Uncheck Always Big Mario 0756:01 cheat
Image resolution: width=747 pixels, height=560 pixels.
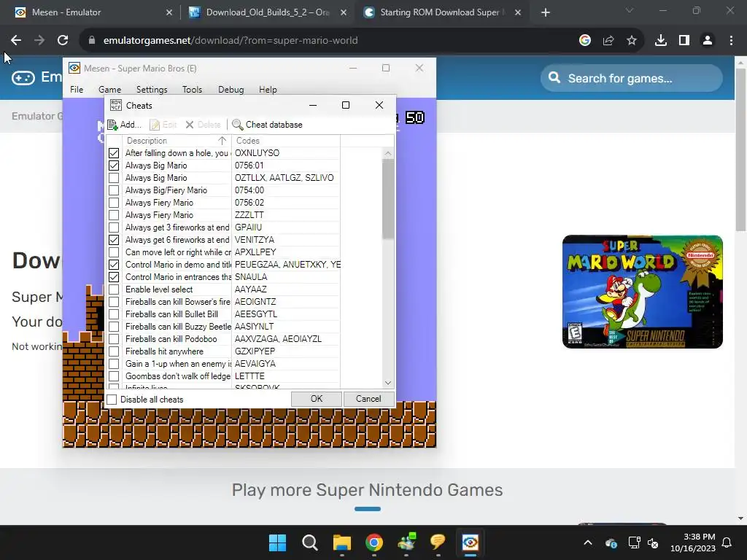(x=114, y=166)
